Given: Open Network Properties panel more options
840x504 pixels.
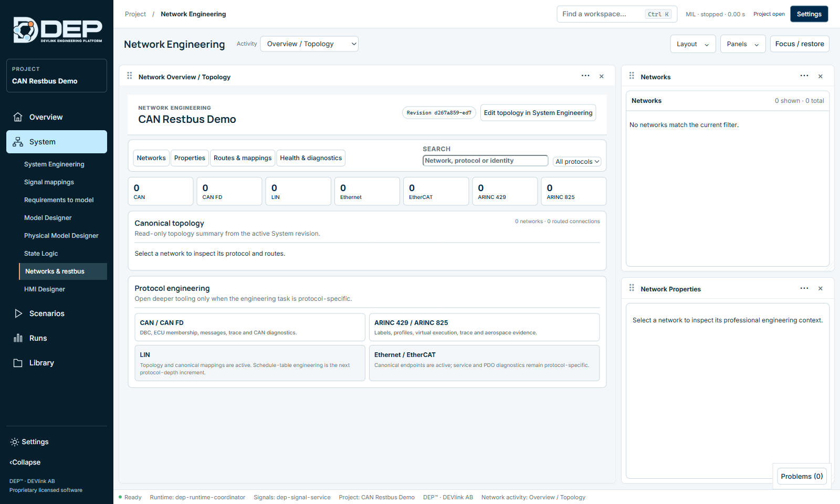Looking at the screenshot, I should pos(804,288).
